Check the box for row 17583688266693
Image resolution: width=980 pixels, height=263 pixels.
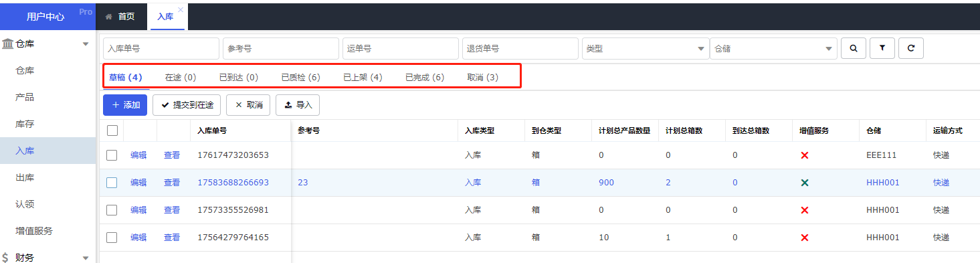coord(112,183)
